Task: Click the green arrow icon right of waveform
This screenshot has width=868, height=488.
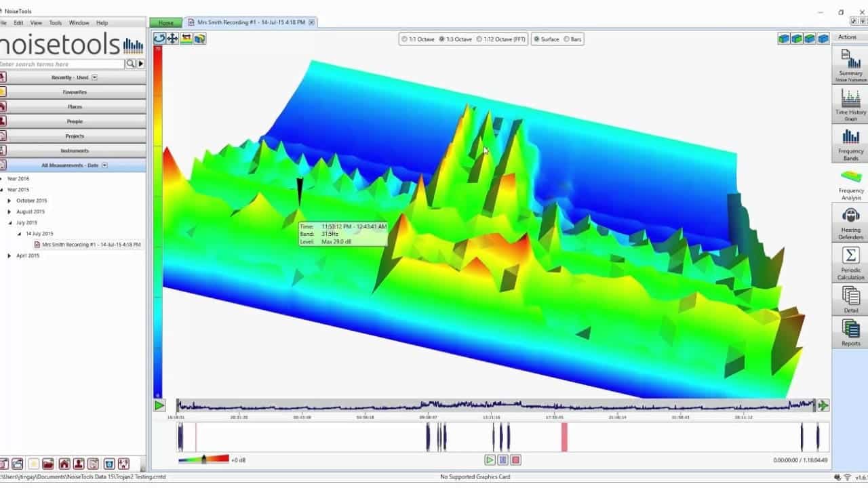Action: [x=823, y=405]
